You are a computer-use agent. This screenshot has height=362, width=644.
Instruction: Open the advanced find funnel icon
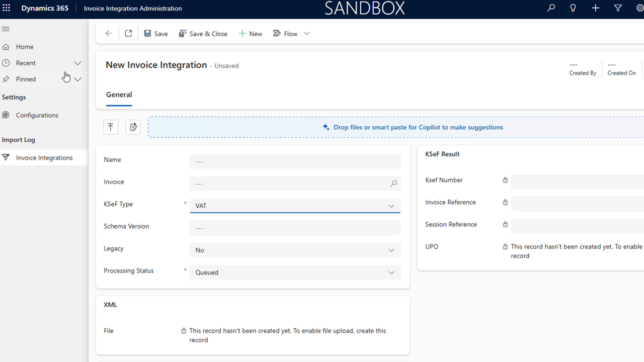(x=618, y=8)
